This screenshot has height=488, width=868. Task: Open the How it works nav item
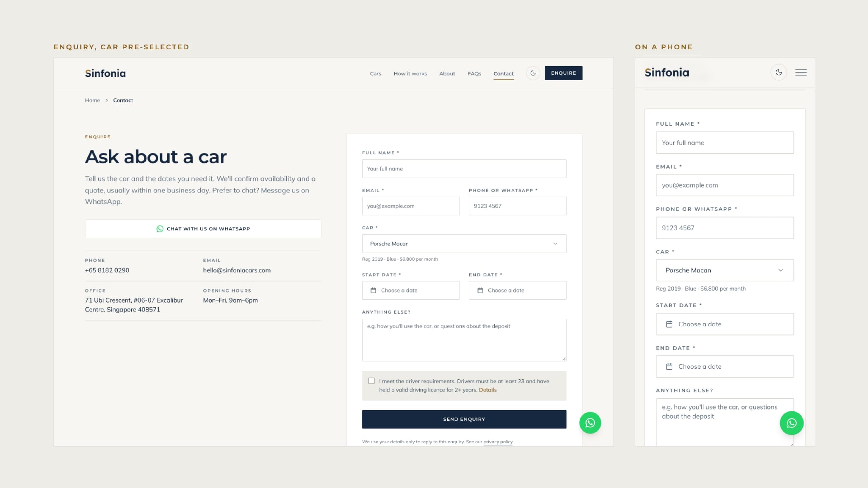click(410, 73)
